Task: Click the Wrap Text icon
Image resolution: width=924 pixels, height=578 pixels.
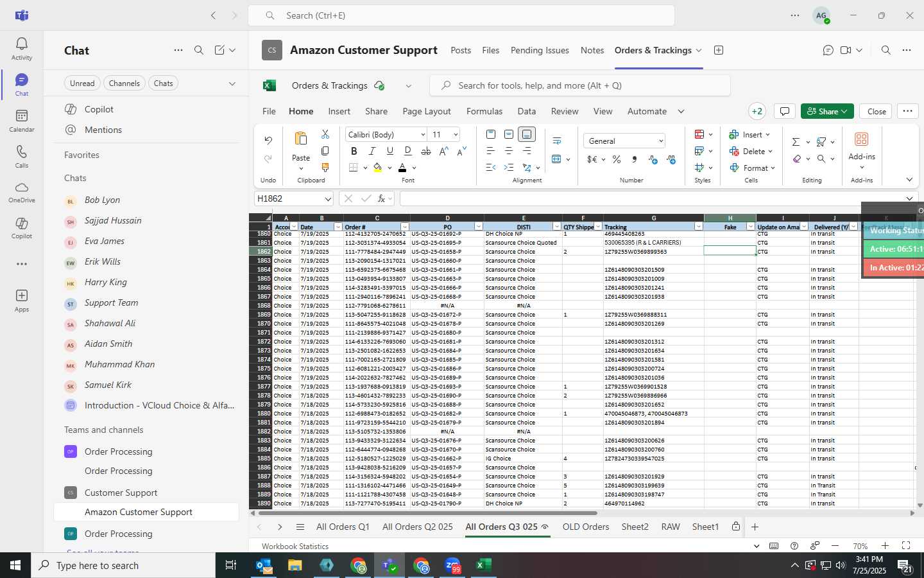Action: tap(557, 141)
